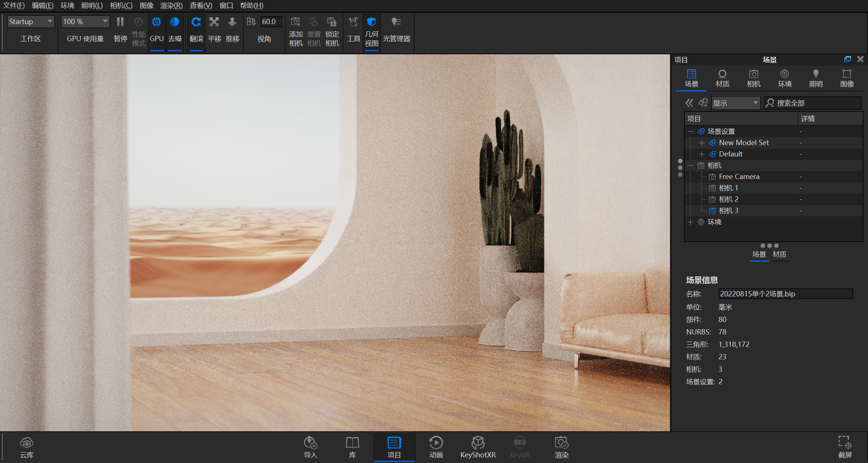Open the Startup workspace dropdown

(x=31, y=21)
